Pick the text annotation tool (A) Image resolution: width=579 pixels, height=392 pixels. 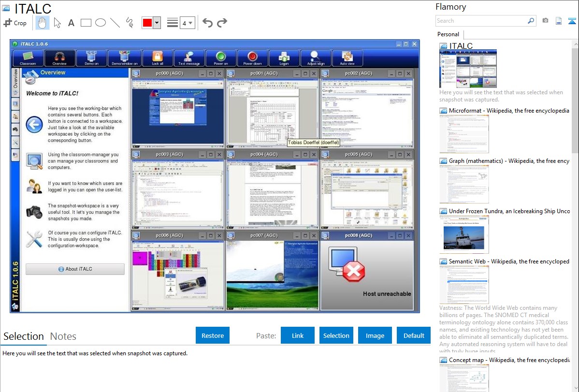coord(71,23)
